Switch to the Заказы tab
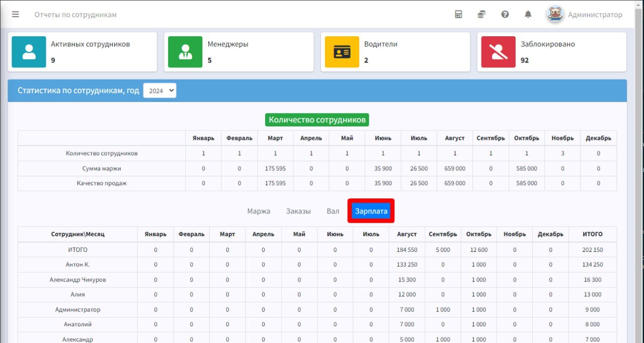 [x=298, y=211]
